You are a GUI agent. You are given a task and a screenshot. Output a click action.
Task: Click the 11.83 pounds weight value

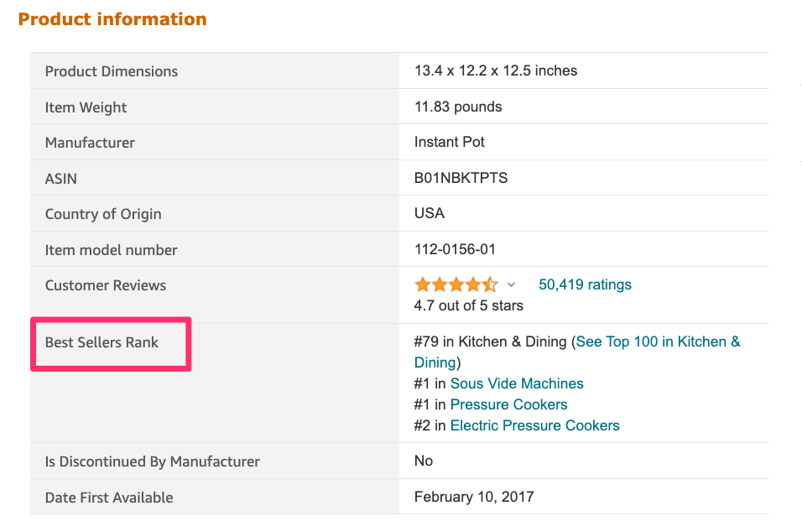point(458,107)
